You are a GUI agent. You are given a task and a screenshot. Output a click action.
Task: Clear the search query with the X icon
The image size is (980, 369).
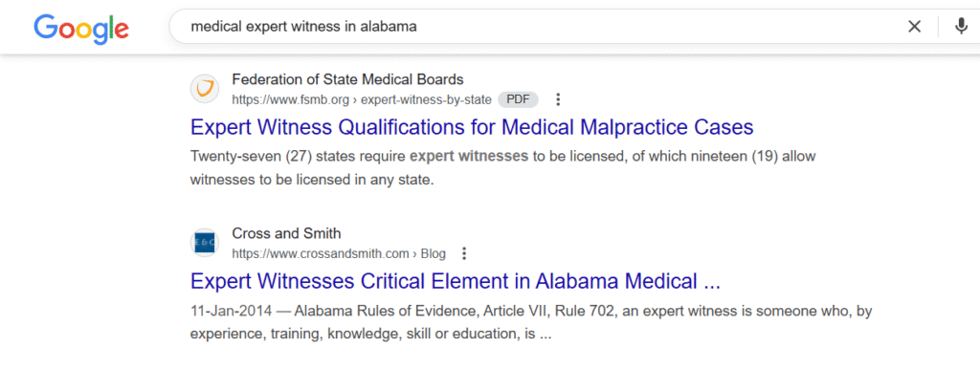pyautogui.click(x=914, y=27)
